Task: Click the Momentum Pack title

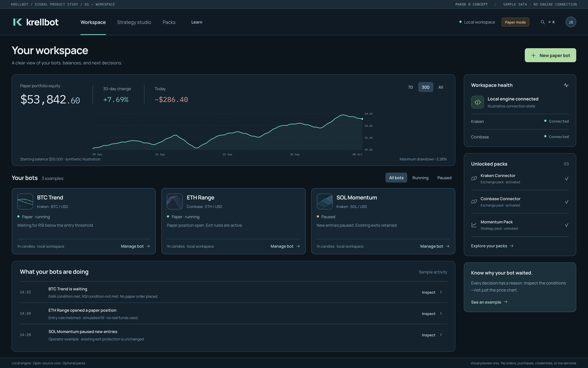Action: (497, 222)
